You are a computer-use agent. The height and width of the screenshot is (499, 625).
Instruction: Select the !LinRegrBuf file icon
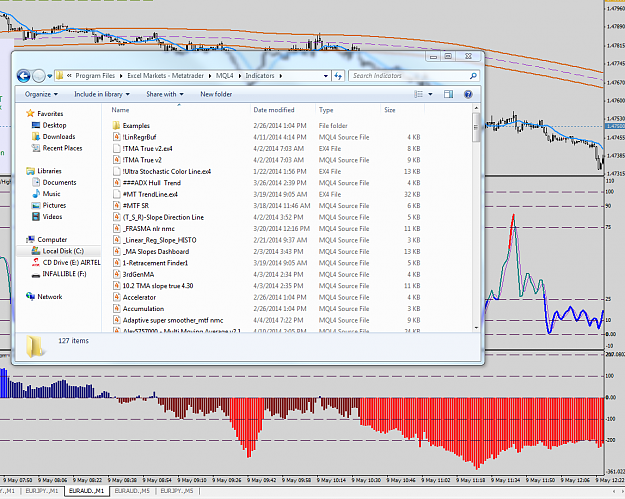[116, 137]
